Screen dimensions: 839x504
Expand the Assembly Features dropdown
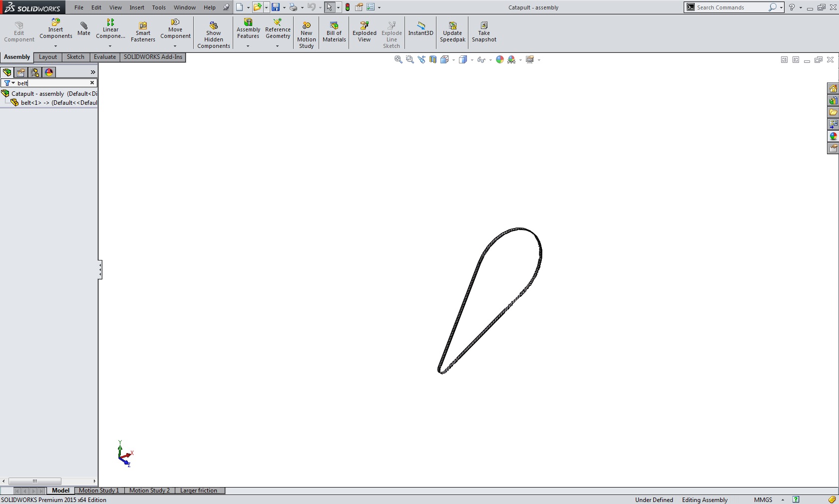pos(248,46)
